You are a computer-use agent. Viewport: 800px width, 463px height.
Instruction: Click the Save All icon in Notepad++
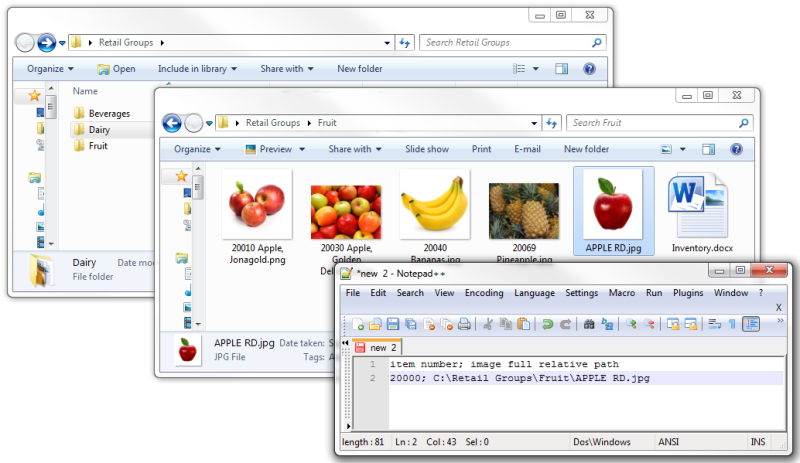[x=411, y=324]
